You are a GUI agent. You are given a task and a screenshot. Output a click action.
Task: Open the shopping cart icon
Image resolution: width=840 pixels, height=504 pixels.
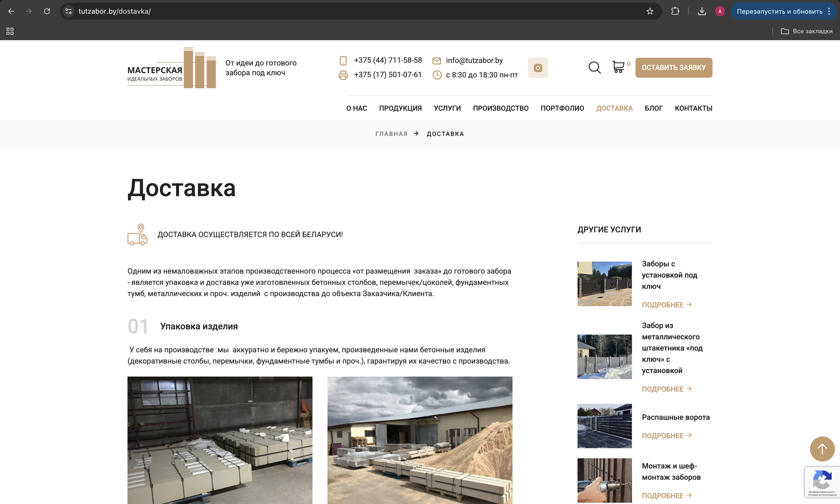(618, 67)
